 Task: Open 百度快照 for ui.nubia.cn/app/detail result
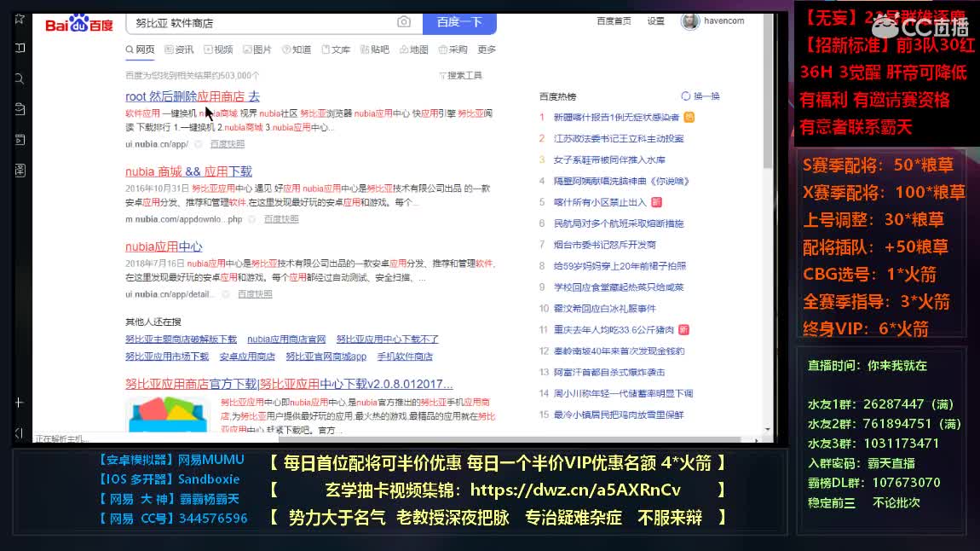(255, 294)
